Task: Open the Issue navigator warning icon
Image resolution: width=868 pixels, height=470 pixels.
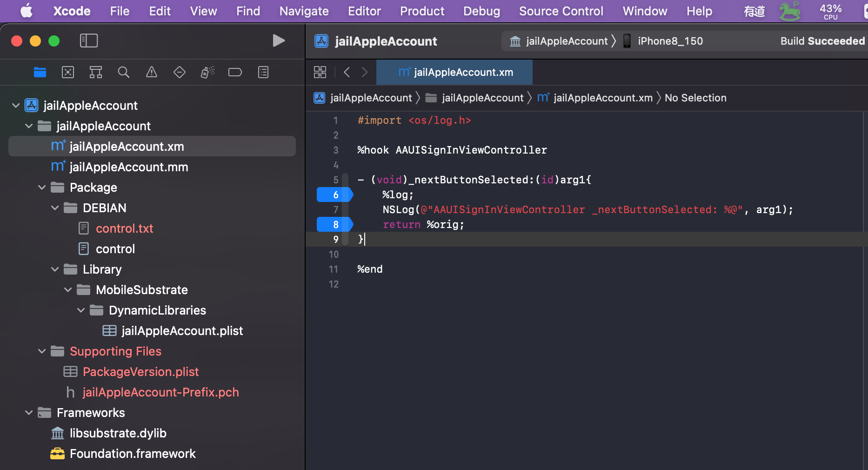Action: (152, 72)
